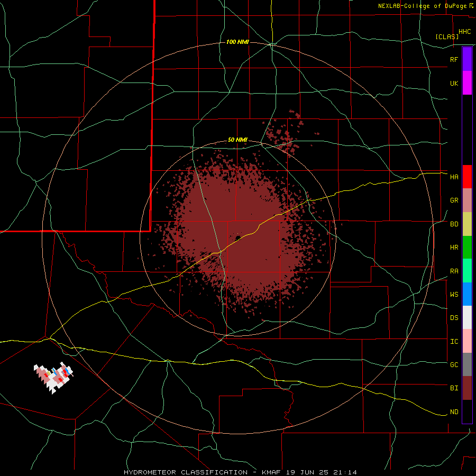Click the HHC product label
476x476 pixels.
(465, 32)
